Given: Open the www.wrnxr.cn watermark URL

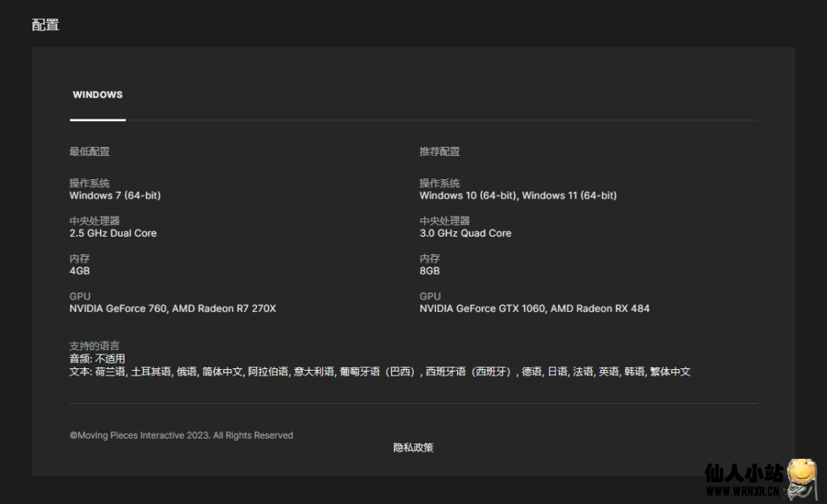Looking at the screenshot, I should pos(743,489).
